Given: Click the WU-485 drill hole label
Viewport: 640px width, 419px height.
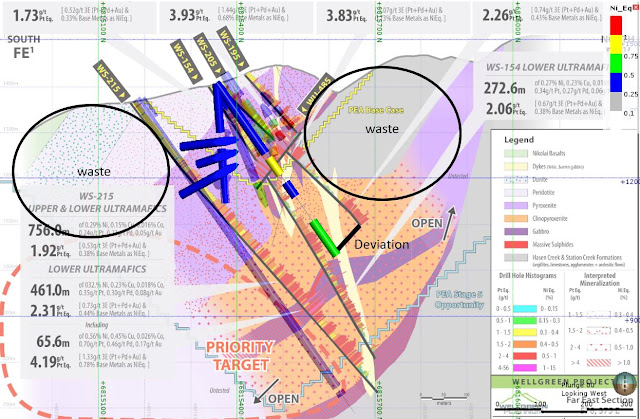Looking at the screenshot, I should click(x=316, y=94).
